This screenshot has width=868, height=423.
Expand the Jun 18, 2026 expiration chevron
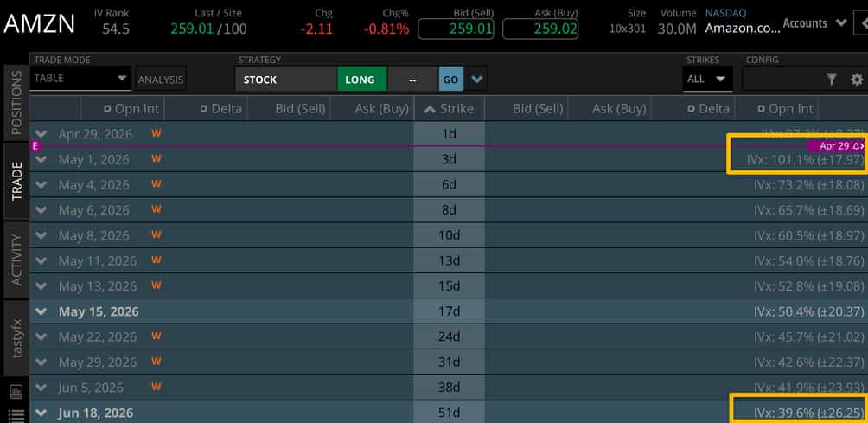point(41,413)
